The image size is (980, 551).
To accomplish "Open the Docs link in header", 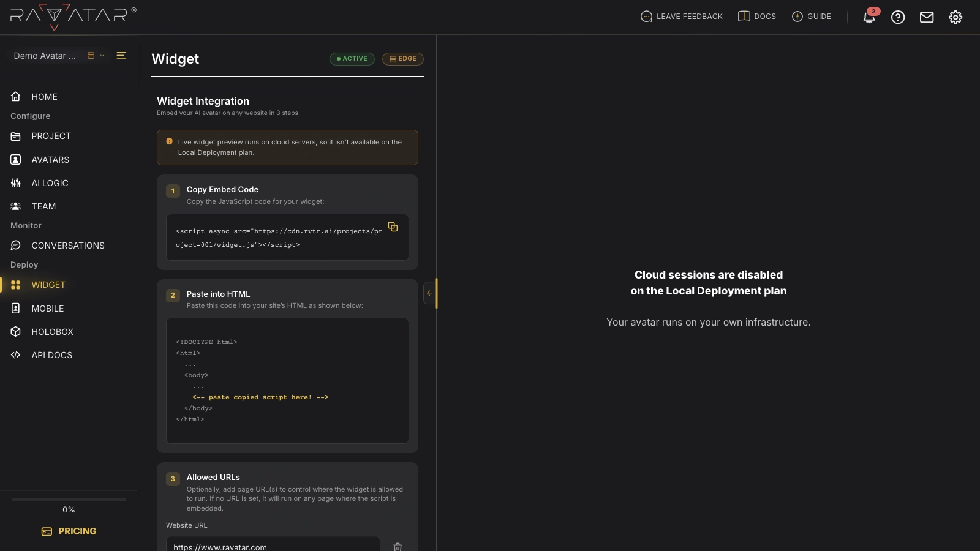I will (x=757, y=17).
